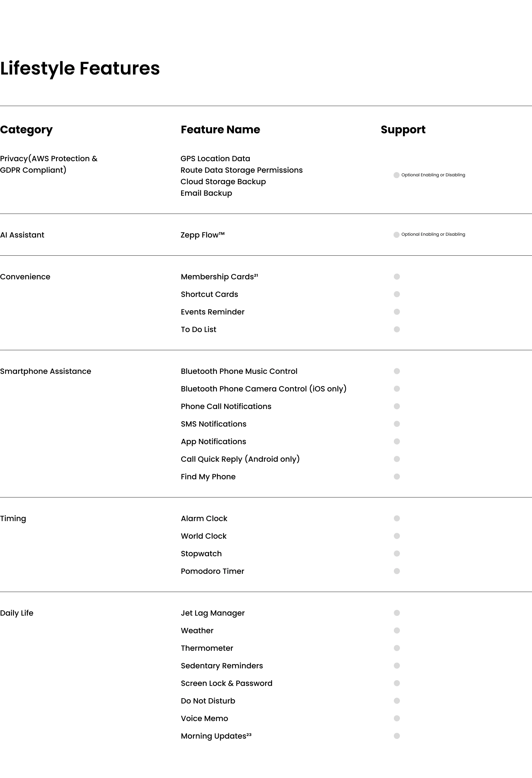Click the support dot for Shortcut Cards
This screenshot has height=778, width=532.
(x=397, y=294)
